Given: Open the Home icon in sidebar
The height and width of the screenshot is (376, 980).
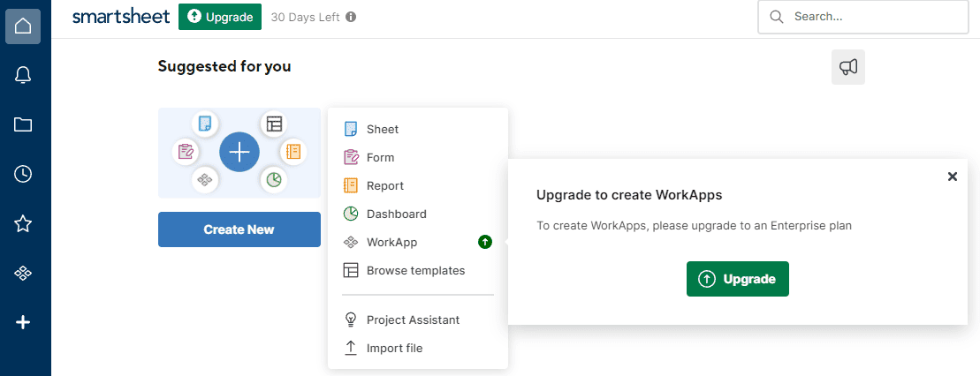Looking at the screenshot, I should 23,26.
